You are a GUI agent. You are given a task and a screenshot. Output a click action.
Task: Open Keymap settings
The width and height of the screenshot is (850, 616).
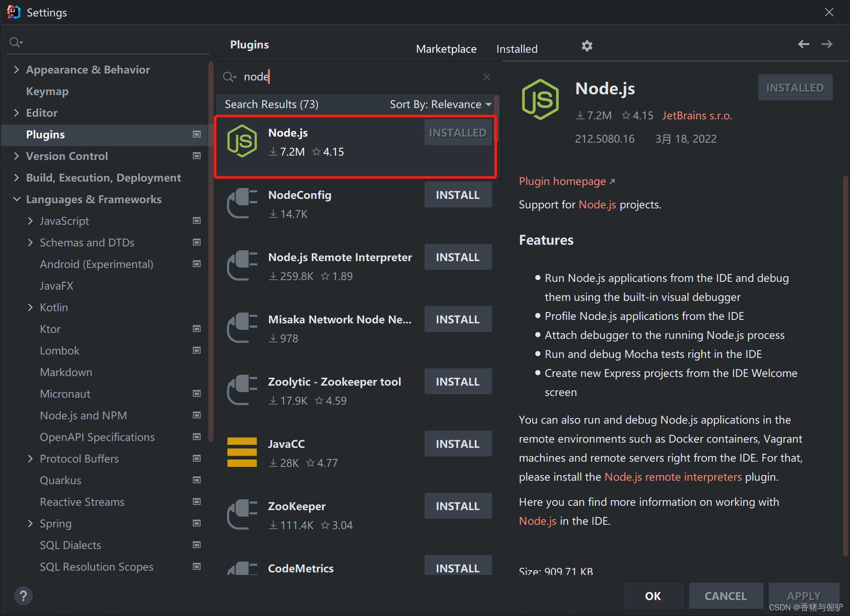pos(47,92)
